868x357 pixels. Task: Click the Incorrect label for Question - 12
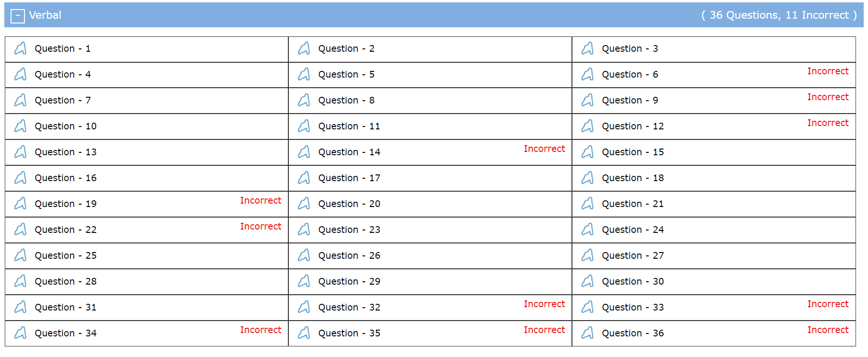coord(828,123)
